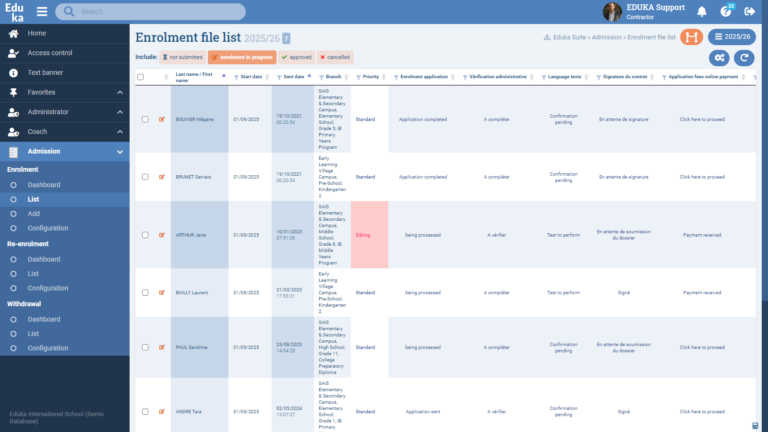Tick the PAUL Sandrine row checkbox
The height and width of the screenshot is (432, 768).
pos(145,347)
